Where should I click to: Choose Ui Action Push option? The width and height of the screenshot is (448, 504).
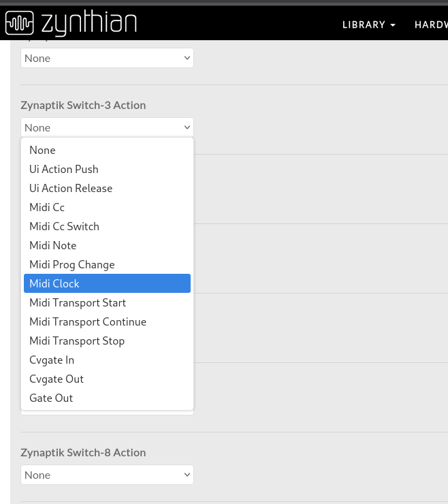(64, 169)
